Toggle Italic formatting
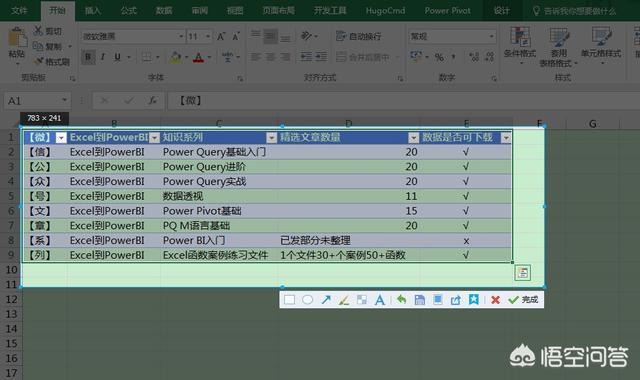This screenshot has width=640, height=380. click(103, 57)
